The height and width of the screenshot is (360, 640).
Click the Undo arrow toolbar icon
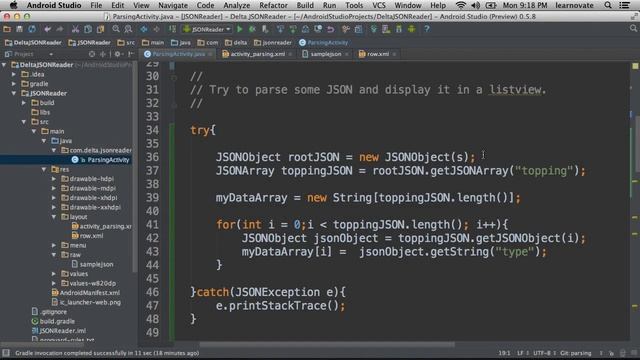[47, 29]
